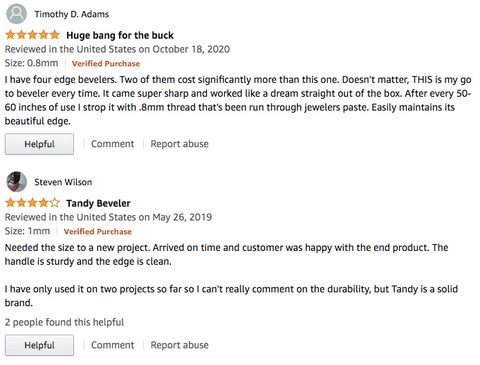View Steven Wilson profile name
The height and width of the screenshot is (365, 480).
click(63, 182)
